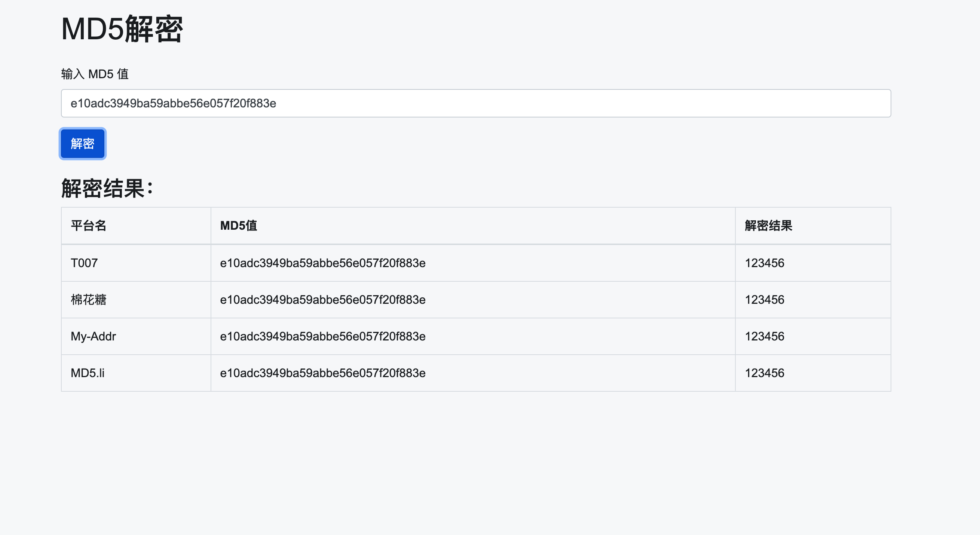Viewport: 980px width, 535px height.
Task: Click the MD5 hash in MD5.li row
Action: coord(322,373)
